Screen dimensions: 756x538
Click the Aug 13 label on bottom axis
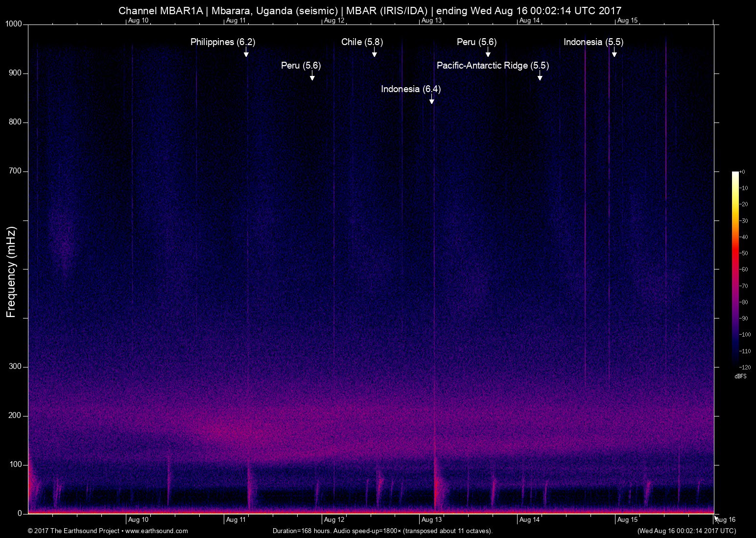(x=431, y=520)
